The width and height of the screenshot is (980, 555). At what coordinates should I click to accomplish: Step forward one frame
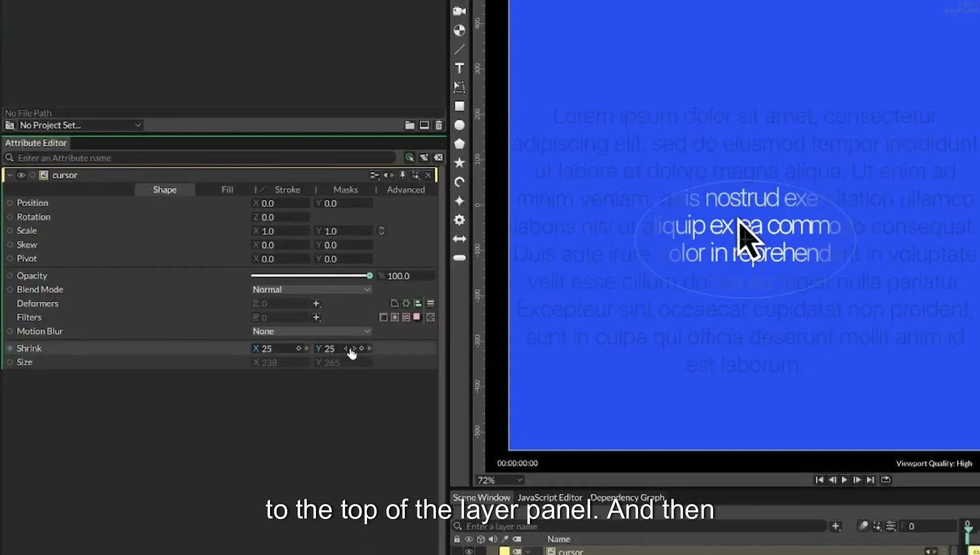(857, 480)
